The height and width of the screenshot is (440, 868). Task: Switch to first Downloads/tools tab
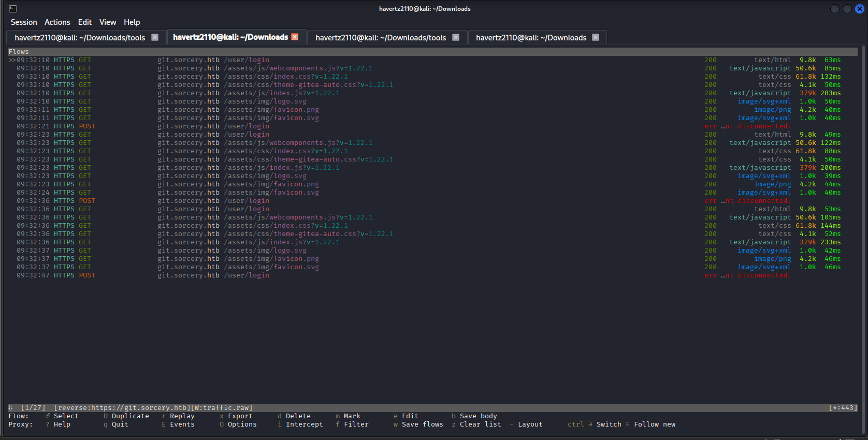point(80,38)
